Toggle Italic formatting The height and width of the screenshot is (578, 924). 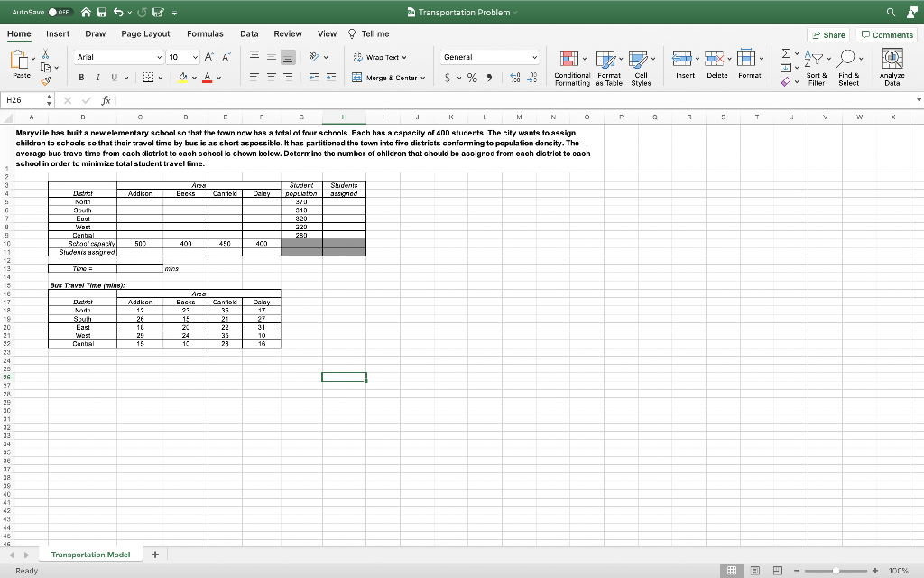[x=97, y=78]
